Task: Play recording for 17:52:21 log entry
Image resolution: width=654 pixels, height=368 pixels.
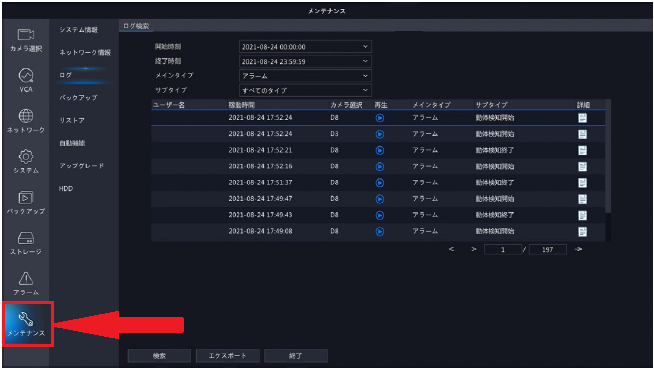Action: pos(380,151)
